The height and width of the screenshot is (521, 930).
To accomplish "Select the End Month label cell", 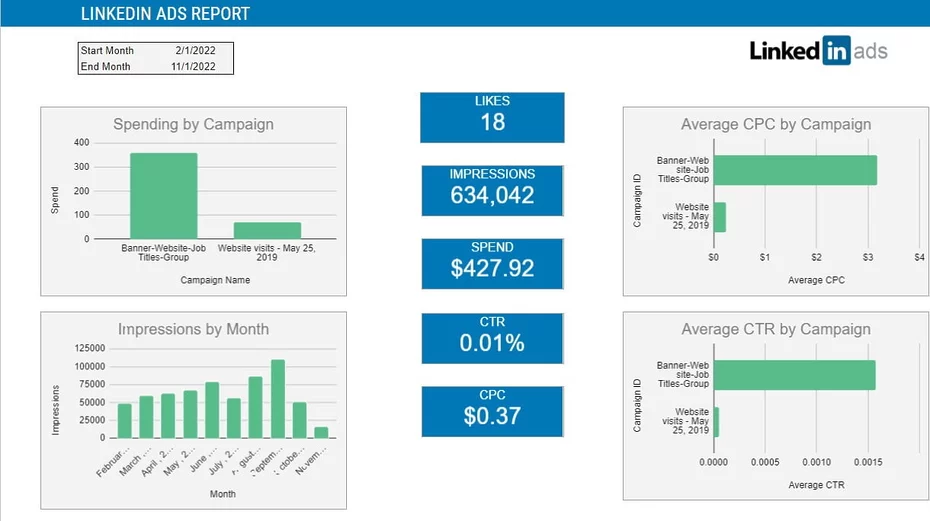I will click(106, 66).
